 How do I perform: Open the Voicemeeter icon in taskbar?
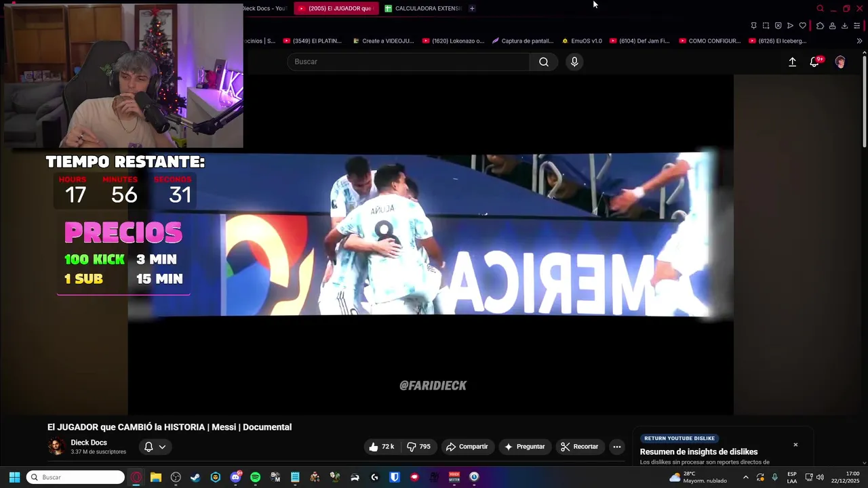pyautogui.click(x=454, y=477)
